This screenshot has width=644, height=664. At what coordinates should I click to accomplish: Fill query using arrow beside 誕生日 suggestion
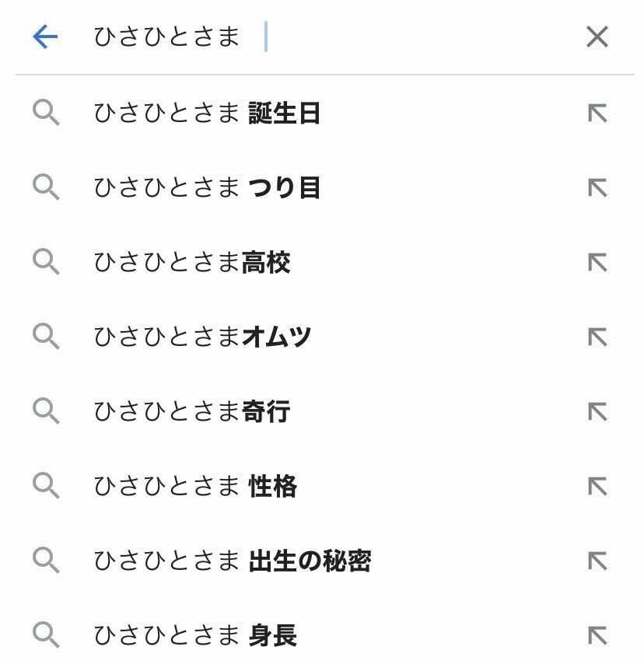pos(597,114)
